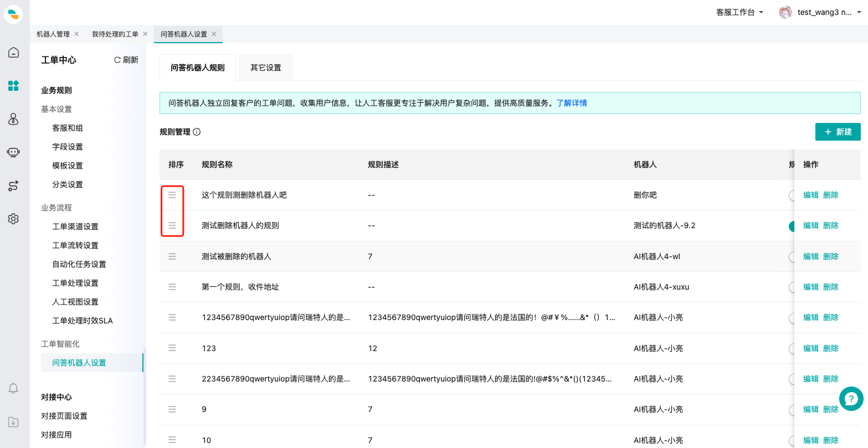Image resolution: width=868 pixels, height=448 pixels.
Task: Open 对接页面设置 in sidebar
Action: 64,416
